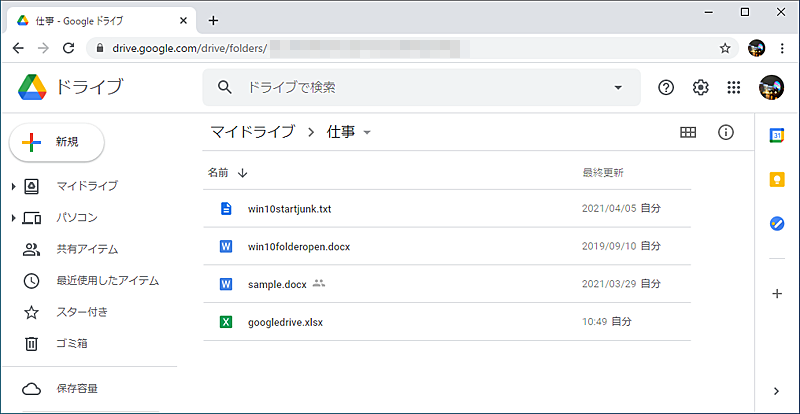Click the add-ons plus icon in side panel
Image resolution: width=800 pixels, height=414 pixels.
(x=776, y=293)
